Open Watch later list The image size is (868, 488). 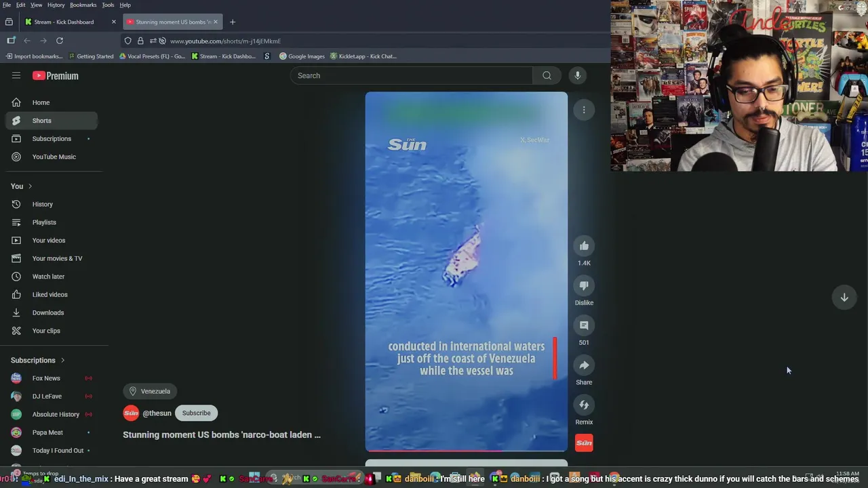coord(52,277)
